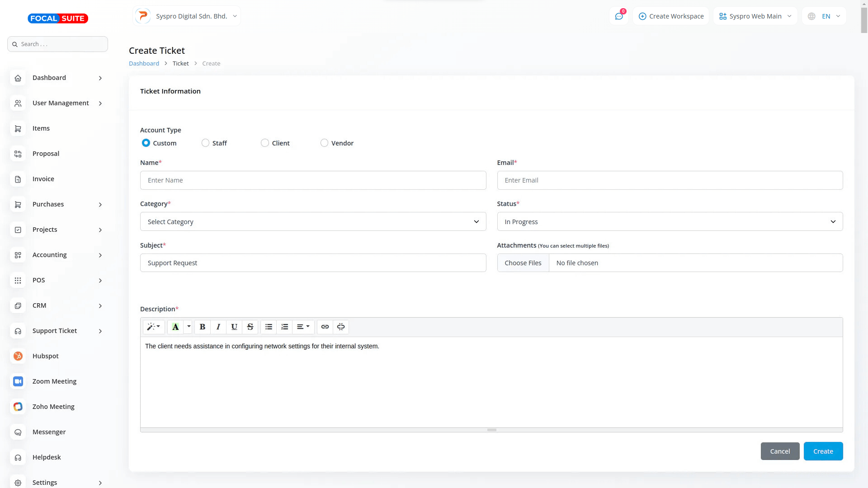Open Support Ticket sidebar menu
868x488 pixels.
point(55,331)
